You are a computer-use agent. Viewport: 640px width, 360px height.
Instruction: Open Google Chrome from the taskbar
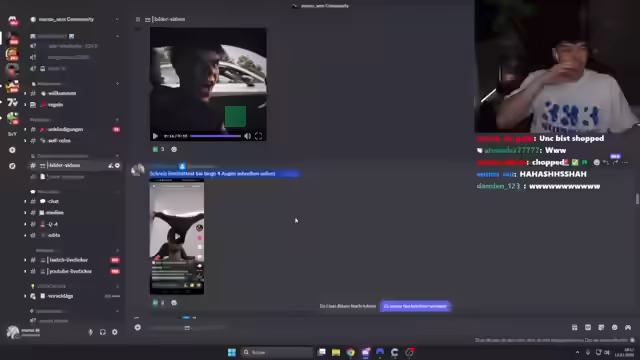[351, 352]
